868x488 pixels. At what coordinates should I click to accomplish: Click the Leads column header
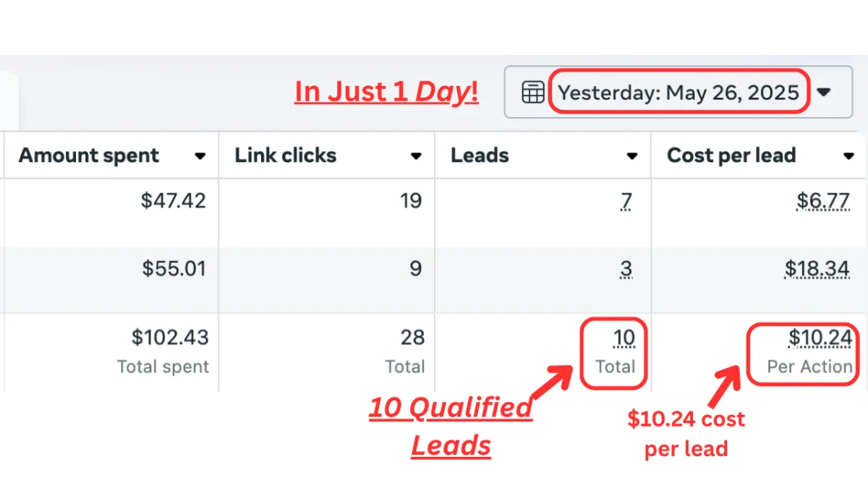click(x=480, y=155)
